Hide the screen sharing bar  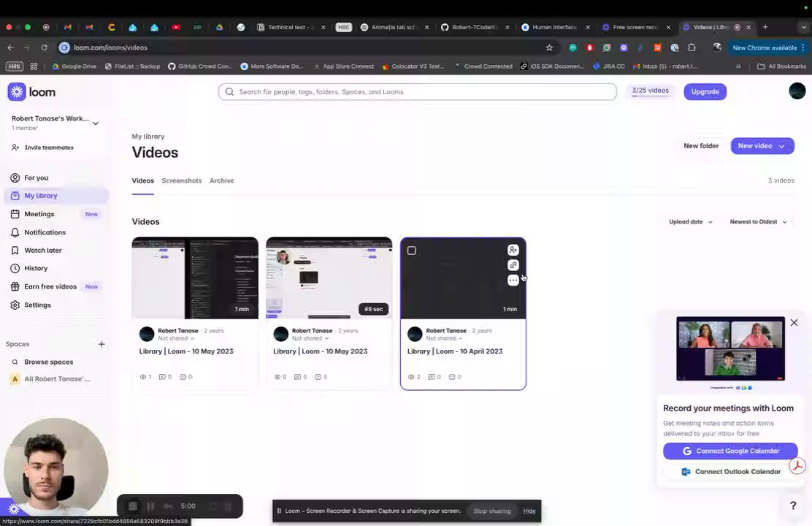coord(529,511)
